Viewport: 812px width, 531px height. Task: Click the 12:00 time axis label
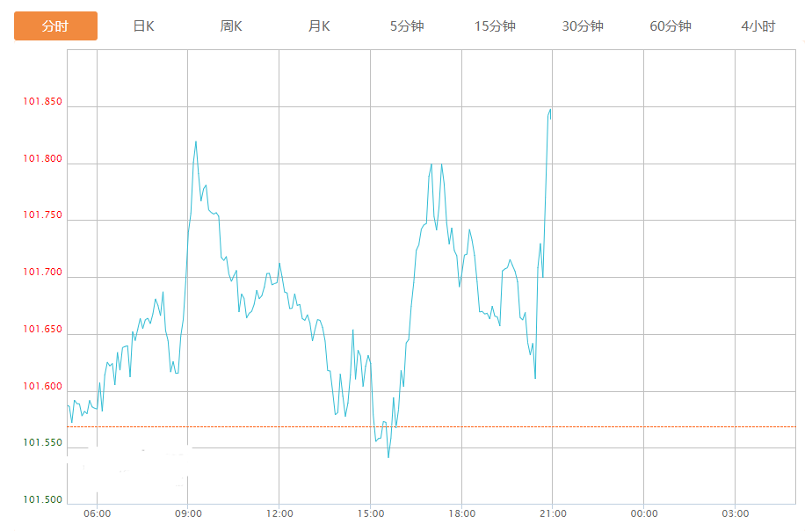[279, 513]
